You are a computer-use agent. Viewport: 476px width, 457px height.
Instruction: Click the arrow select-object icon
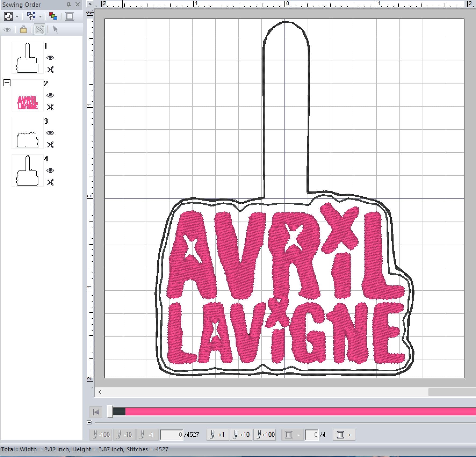(x=55, y=29)
